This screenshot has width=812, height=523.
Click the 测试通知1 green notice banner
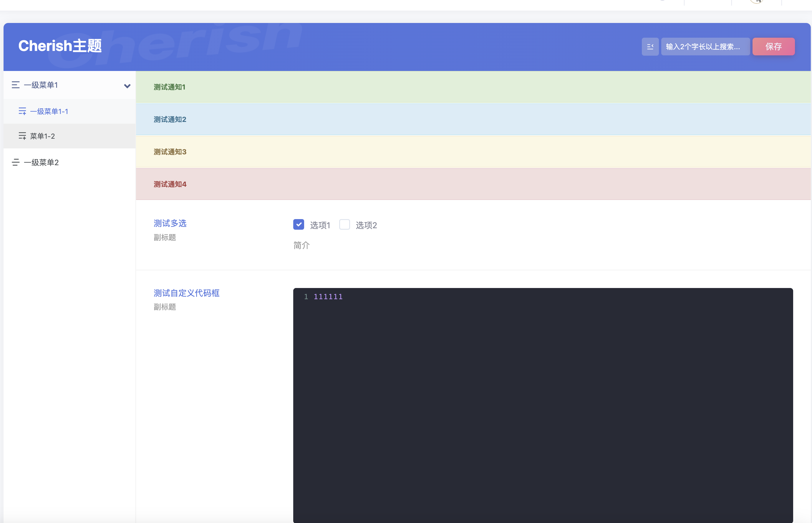click(x=473, y=87)
